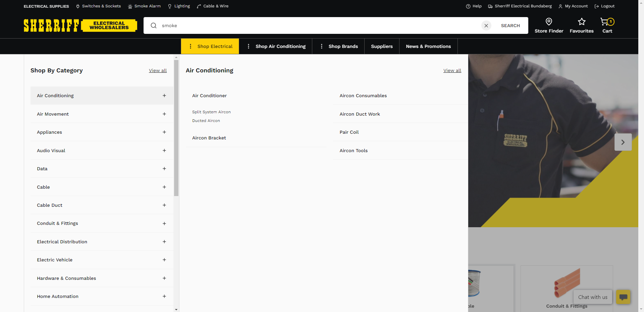Image resolution: width=644 pixels, height=312 pixels.
Task: Open Favourites star icon
Action: tap(581, 22)
